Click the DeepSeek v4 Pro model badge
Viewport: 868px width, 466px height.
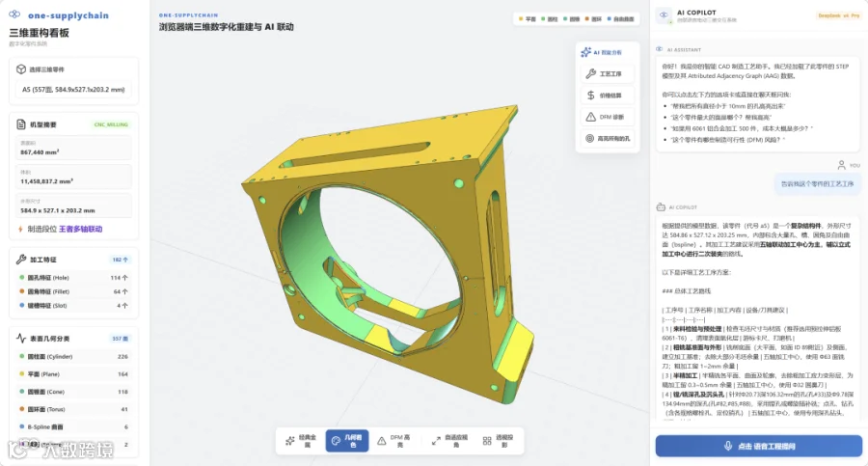point(838,15)
